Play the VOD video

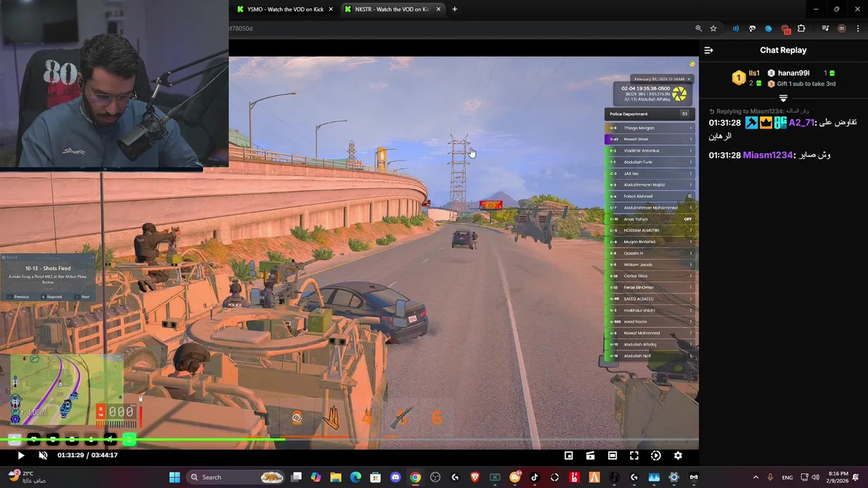click(x=20, y=455)
